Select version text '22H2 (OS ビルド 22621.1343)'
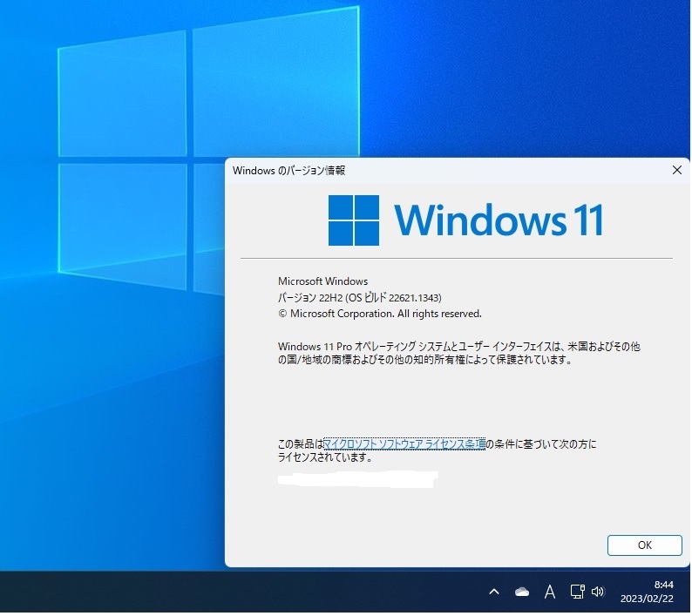The height and width of the screenshot is (616, 692). coord(380,298)
